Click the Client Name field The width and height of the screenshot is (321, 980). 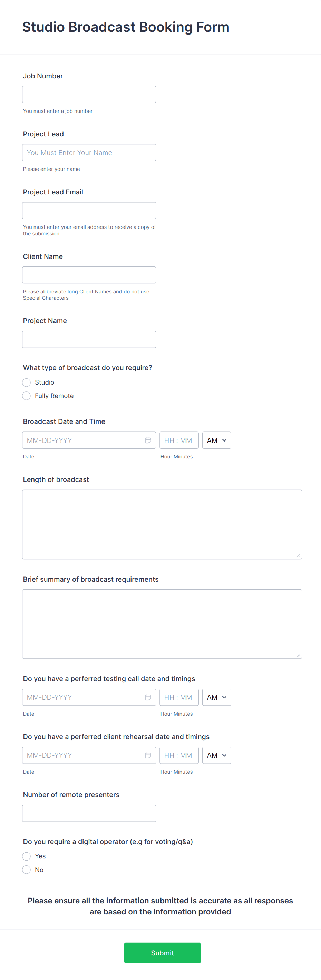(x=89, y=275)
